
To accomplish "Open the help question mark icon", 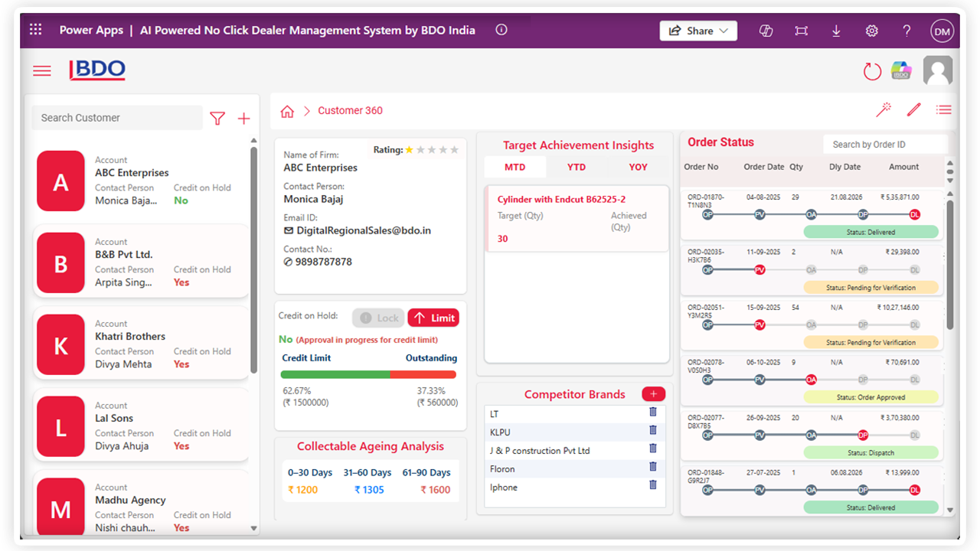I will pyautogui.click(x=906, y=31).
